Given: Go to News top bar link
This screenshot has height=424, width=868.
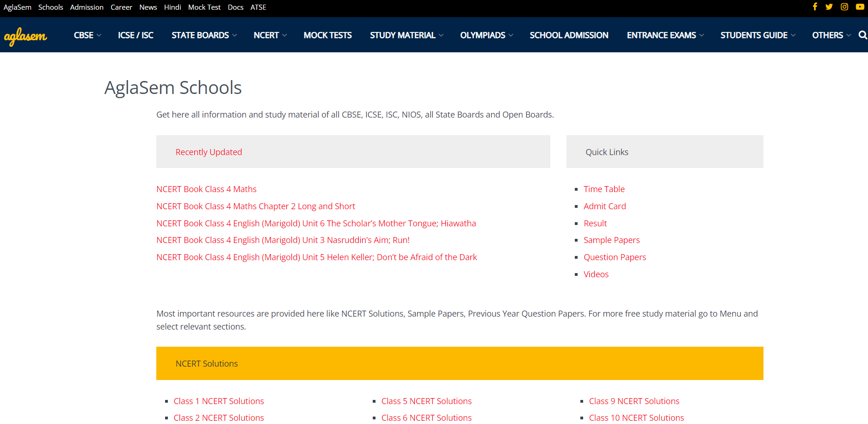Looking at the screenshot, I should point(148,7).
